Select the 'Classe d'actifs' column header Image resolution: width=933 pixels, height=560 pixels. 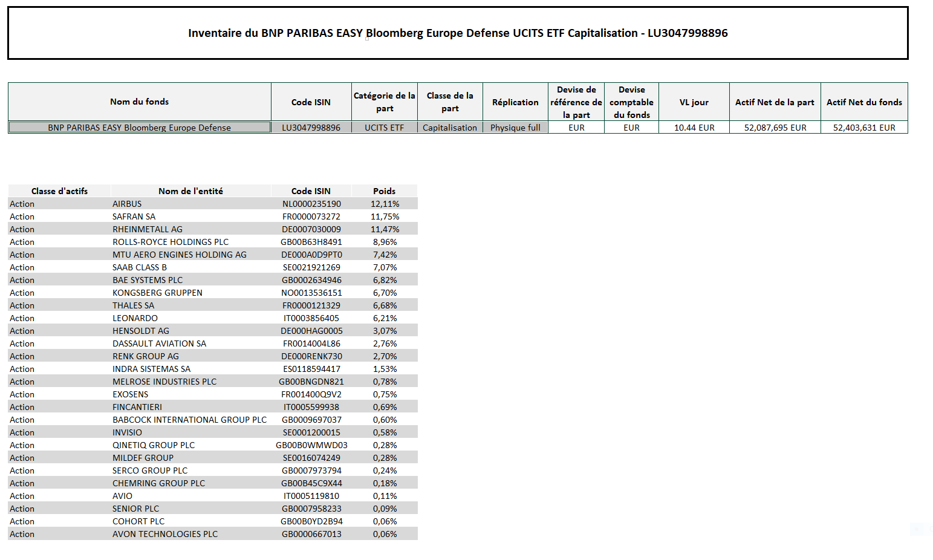tap(59, 191)
